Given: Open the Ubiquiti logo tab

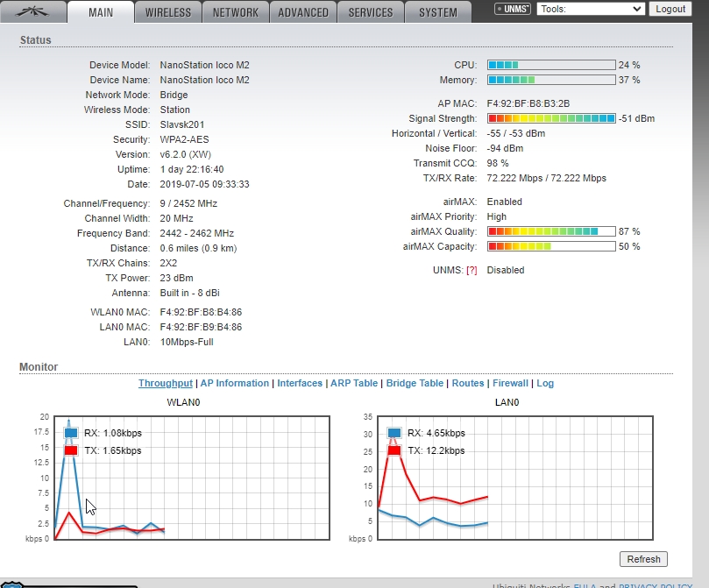Looking at the screenshot, I should [32, 11].
